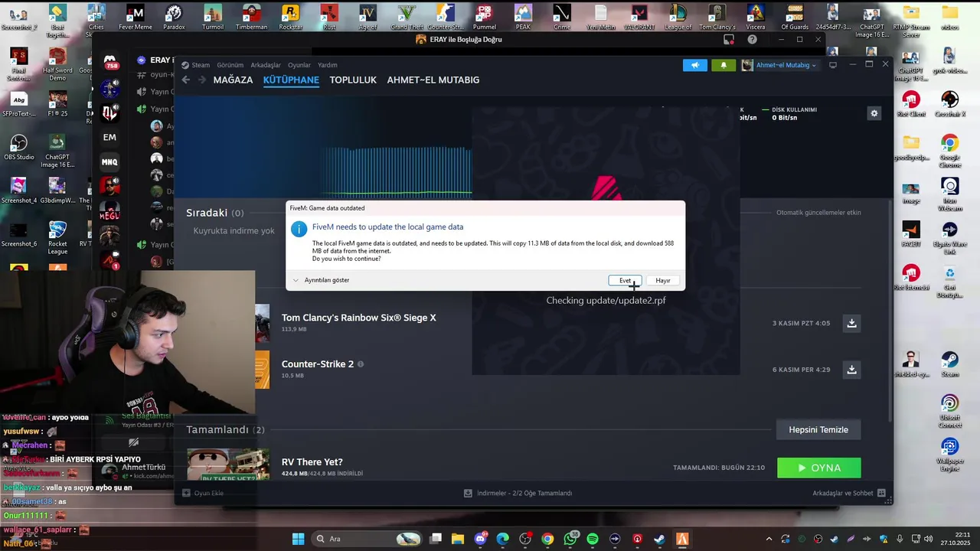Open VALORANT desktop shortcut
The width and height of the screenshot is (980, 551).
point(639,17)
